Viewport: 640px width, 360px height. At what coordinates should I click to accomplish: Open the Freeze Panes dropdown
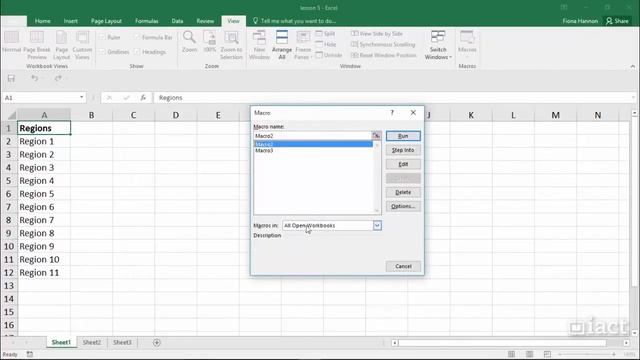tap(303, 45)
